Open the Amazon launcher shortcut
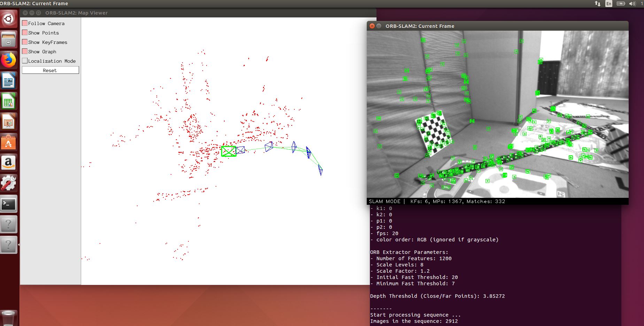644x326 pixels. (8, 163)
